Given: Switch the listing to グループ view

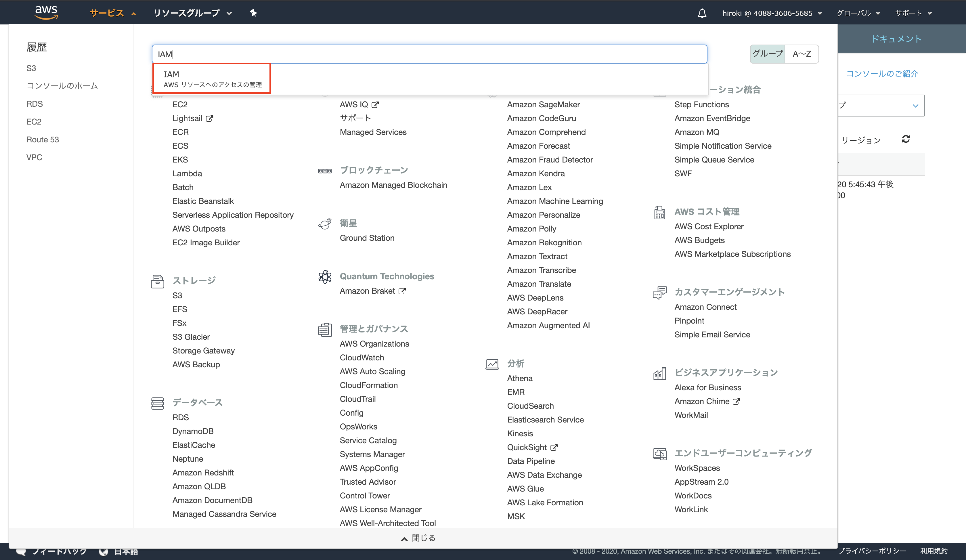Looking at the screenshot, I should click(x=768, y=54).
